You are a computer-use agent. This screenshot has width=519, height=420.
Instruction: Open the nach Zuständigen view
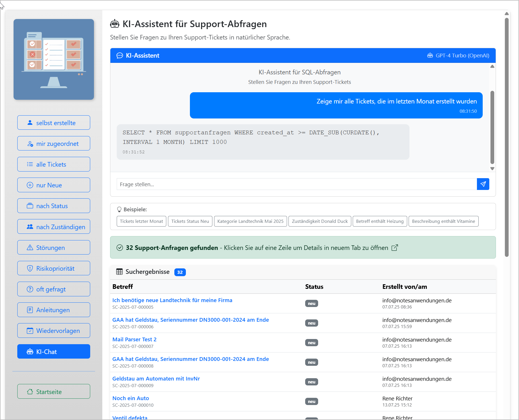54,227
